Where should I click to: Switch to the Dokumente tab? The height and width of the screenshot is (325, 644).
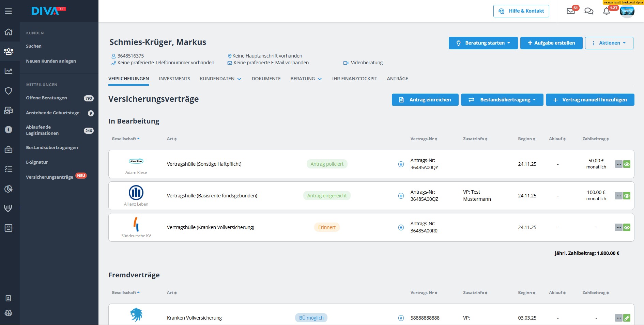(x=266, y=79)
